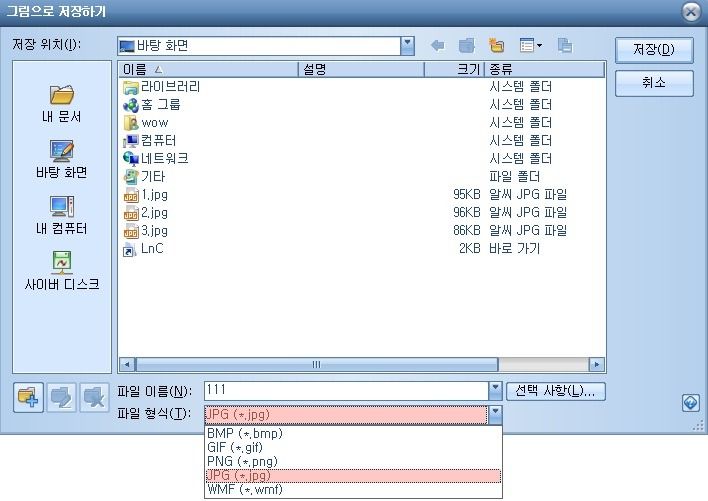The image size is (708, 501).
Task: Choose BMP (*.bmp) format
Action: click(x=353, y=433)
